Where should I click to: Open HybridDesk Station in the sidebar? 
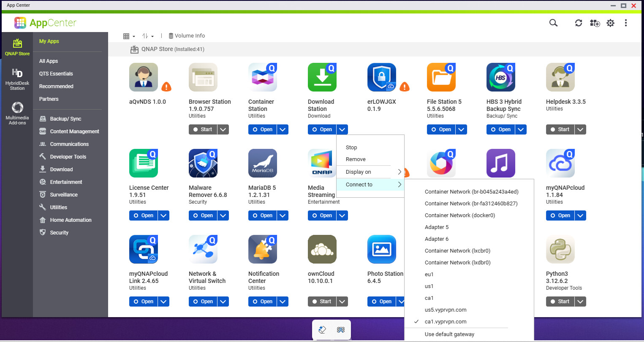point(17,79)
